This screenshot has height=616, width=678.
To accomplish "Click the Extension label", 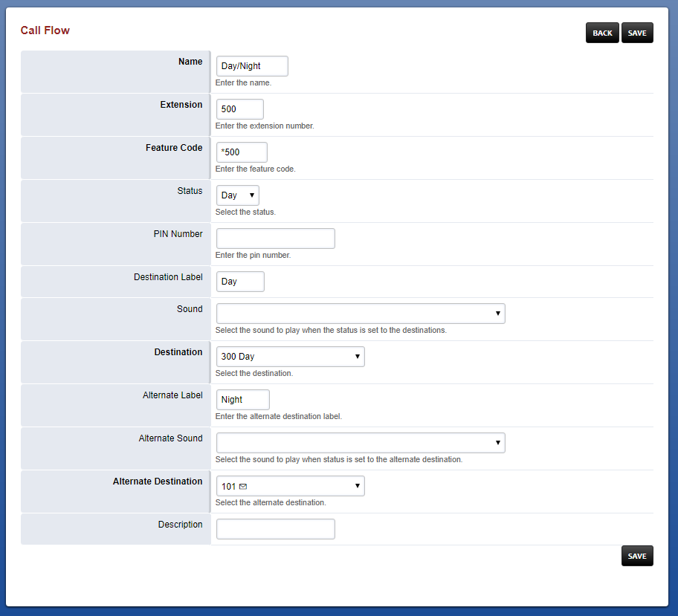I will pyautogui.click(x=181, y=105).
